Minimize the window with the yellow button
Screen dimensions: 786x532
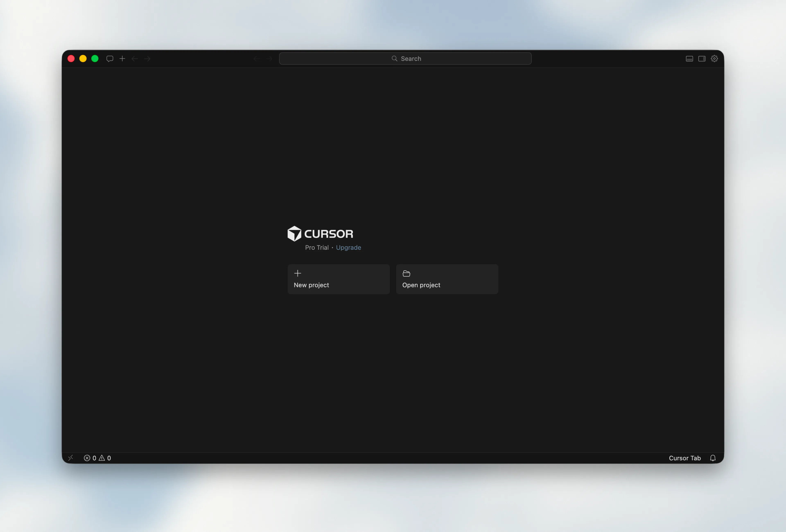(83, 59)
